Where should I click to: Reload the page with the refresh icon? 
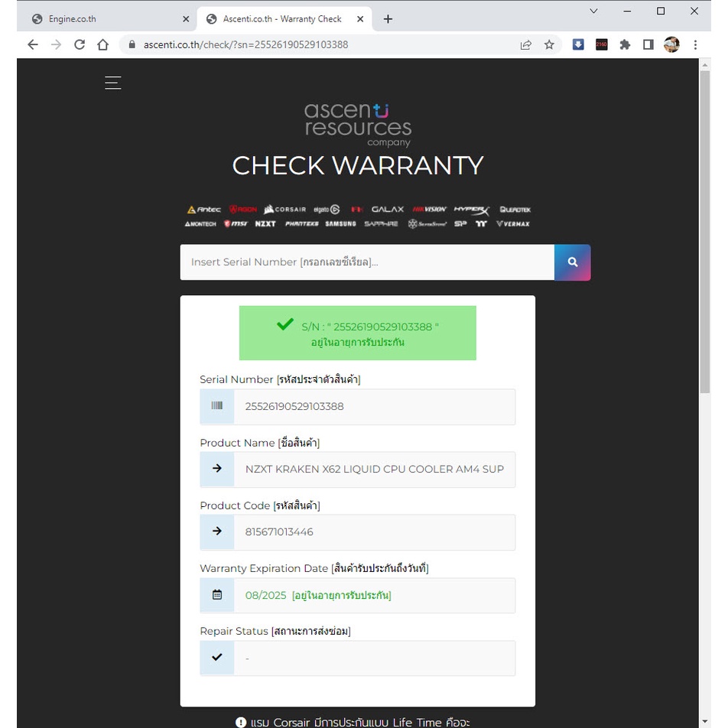click(x=79, y=45)
